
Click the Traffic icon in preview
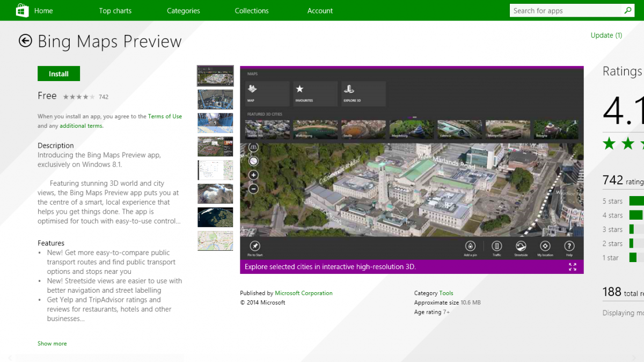[x=497, y=246]
